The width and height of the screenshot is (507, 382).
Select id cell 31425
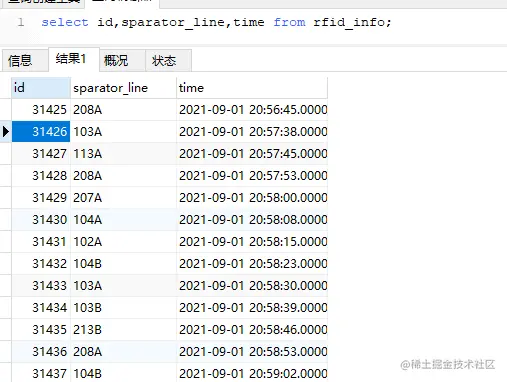point(41,110)
